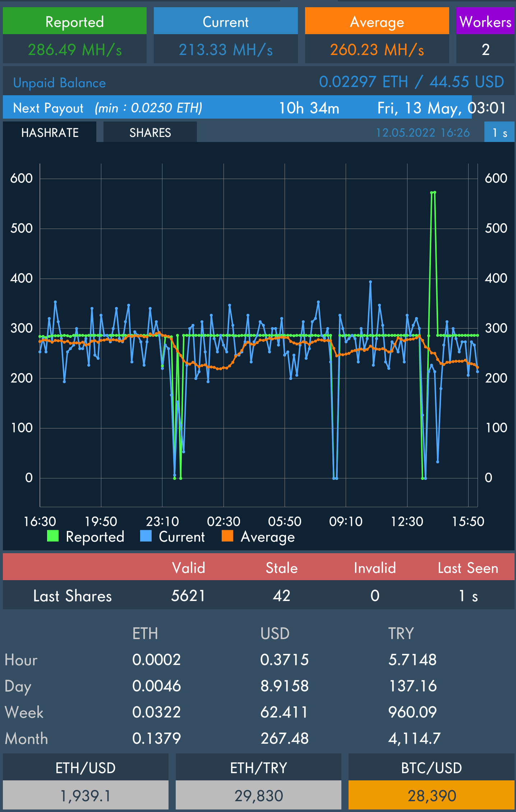Tap the Average legend label
The height and width of the screenshot is (812, 516).
pos(268,537)
